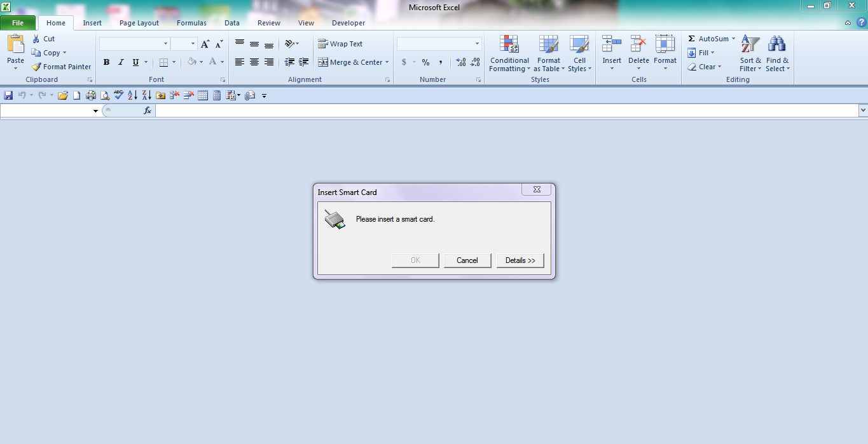The height and width of the screenshot is (444, 868).
Task: Switch to the Formulas ribbon tab
Action: pos(191,22)
